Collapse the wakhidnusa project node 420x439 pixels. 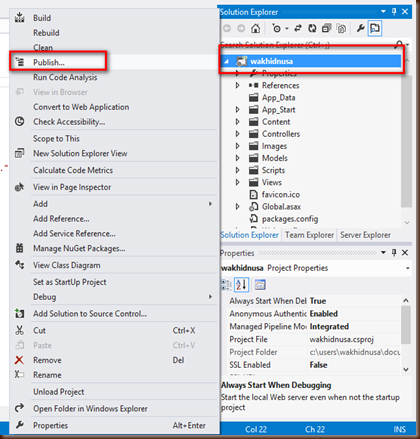click(x=227, y=62)
